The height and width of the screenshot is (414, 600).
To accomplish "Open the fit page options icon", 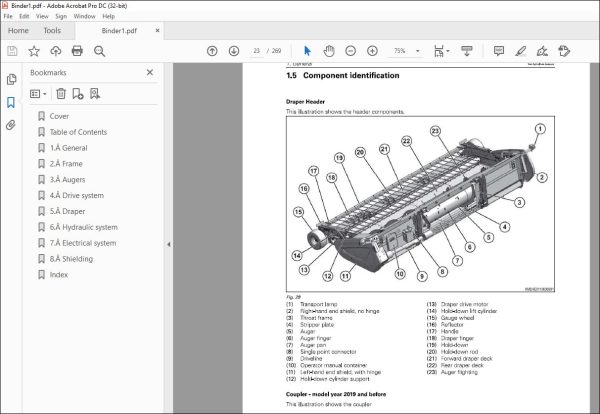I will tap(441, 51).
